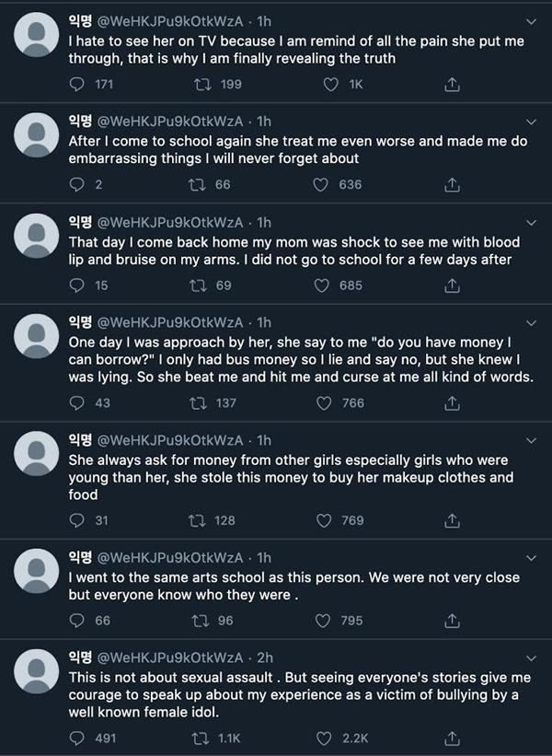
Task: Reply to the tweet with 31 replies
Action: 77,520
